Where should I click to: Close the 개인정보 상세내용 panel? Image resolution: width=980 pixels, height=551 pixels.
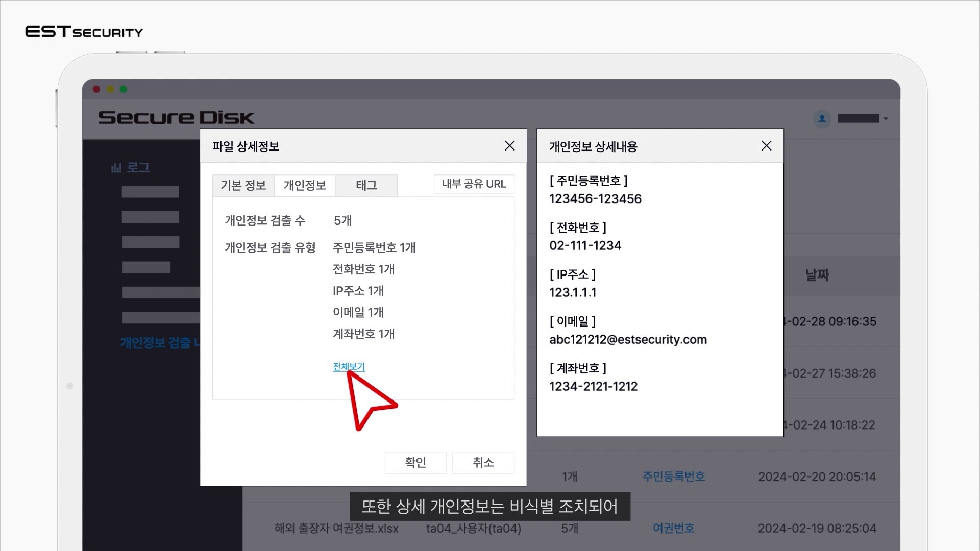(x=766, y=146)
